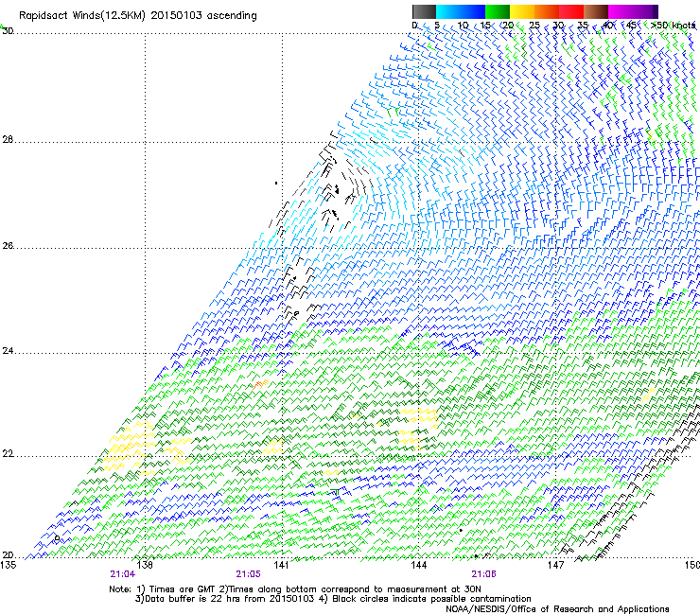The height and width of the screenshot is (615, 700).
Task: Click the brown 35-40 knots legend swatch
Action: [x=596, y=11]
